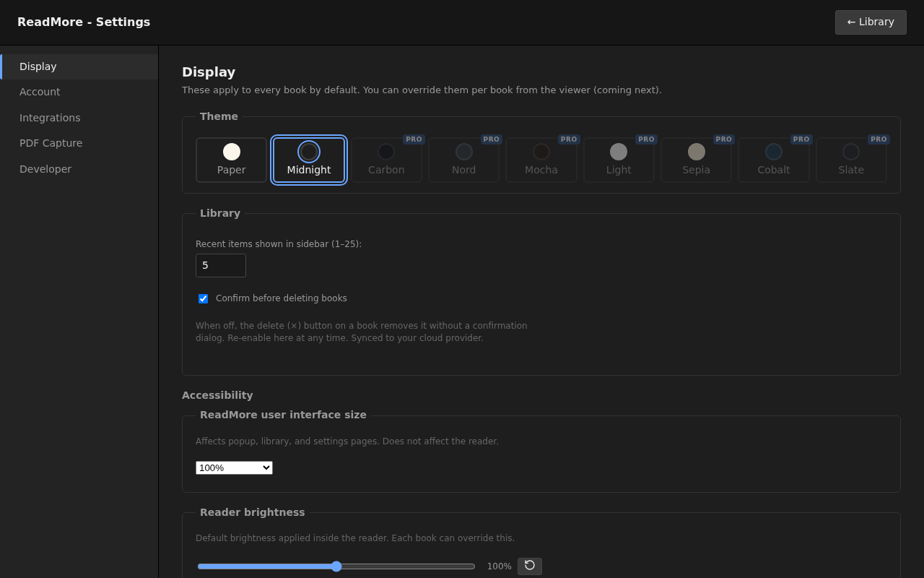This screenshot has height=578, width=924.
Task: Click the reader brightness slider
Action: (336, 566)
